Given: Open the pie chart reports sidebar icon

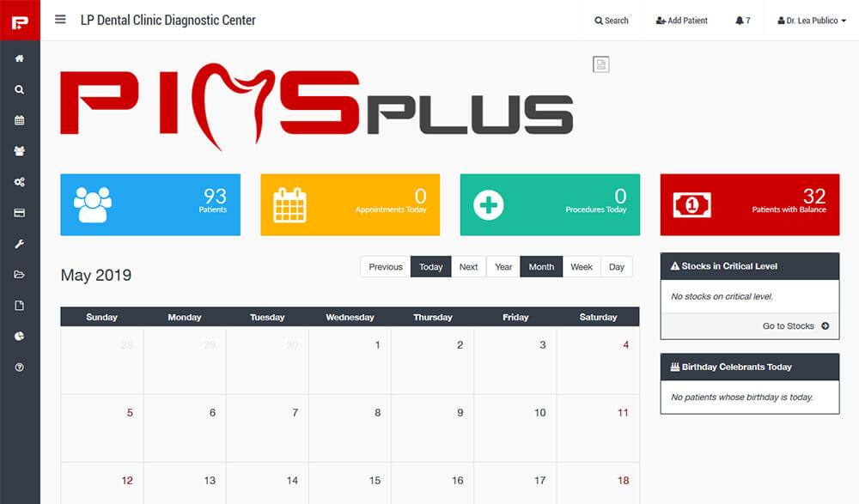Looking at the screenshot, I should (x=19, y=337).
